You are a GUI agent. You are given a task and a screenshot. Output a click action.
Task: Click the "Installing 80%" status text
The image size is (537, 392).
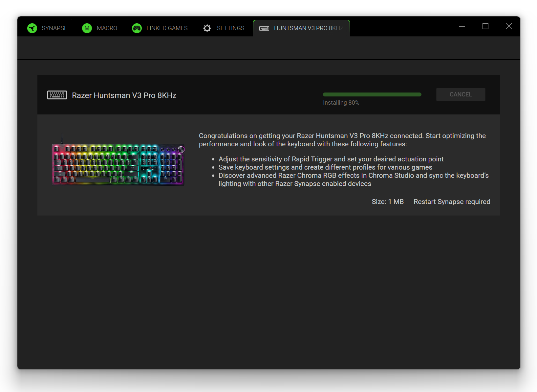[x=341, y=103]
